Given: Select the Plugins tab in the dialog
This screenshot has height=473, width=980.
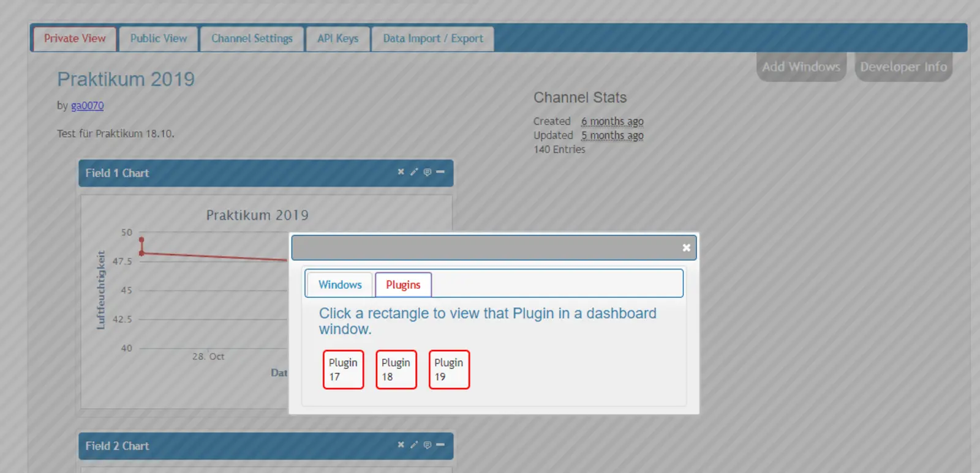Looking at the screenshot, I should click(x=403, y=285).
